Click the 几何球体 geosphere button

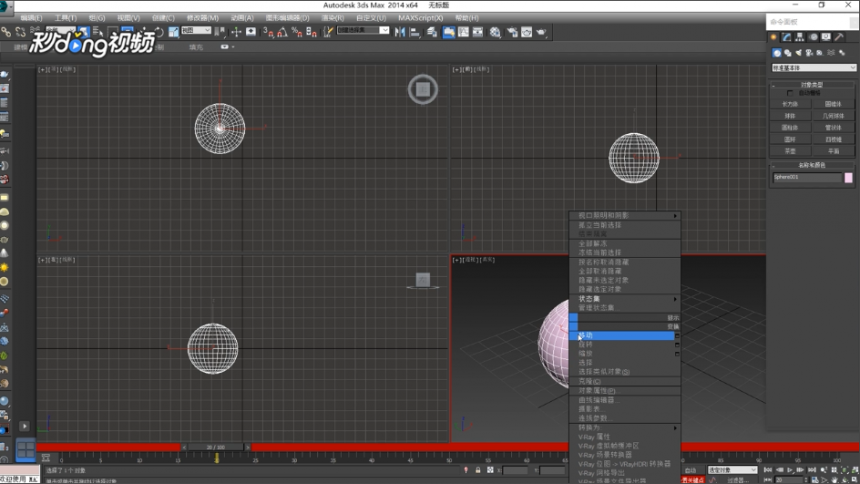coord(833,116)
